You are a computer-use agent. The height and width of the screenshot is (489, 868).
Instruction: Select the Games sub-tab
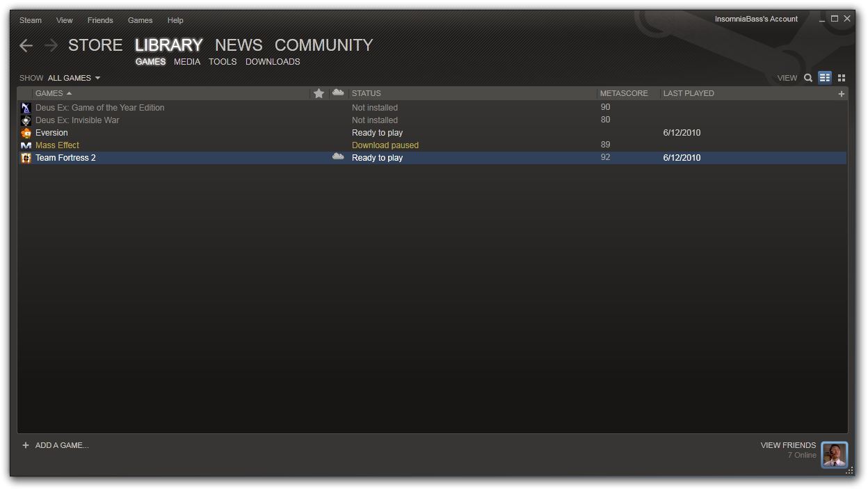click(151, 62)
